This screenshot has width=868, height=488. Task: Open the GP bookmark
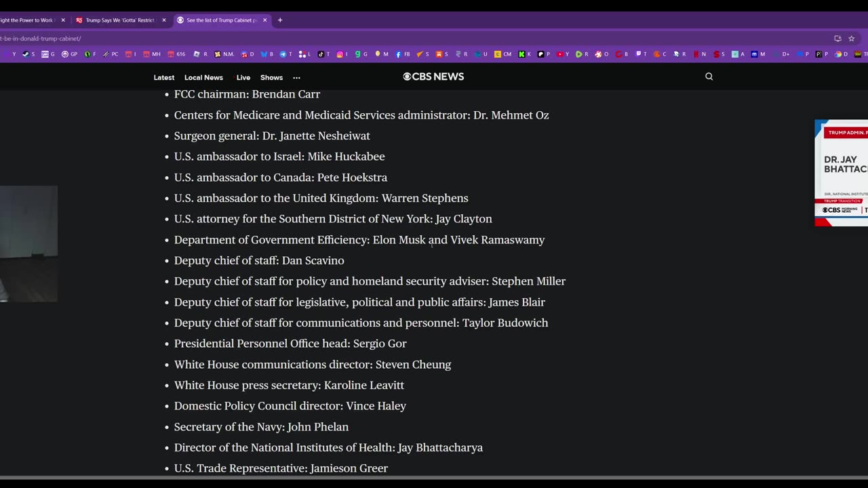pyautogui.click(x=69, y=54)
